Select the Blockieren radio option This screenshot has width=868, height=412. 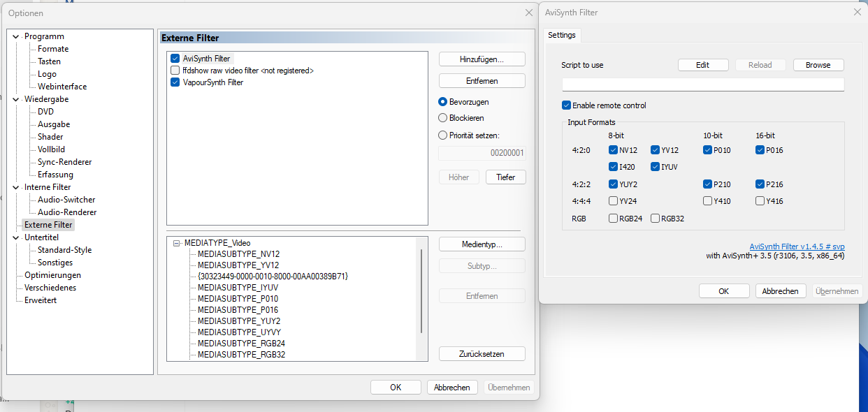click(442, 118)
